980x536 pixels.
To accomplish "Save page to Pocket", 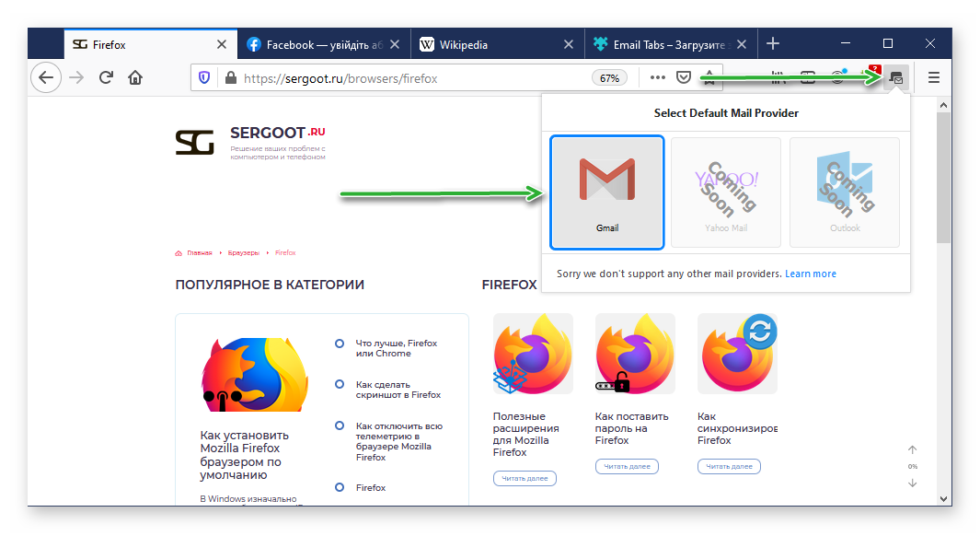I will click(684, 77).
